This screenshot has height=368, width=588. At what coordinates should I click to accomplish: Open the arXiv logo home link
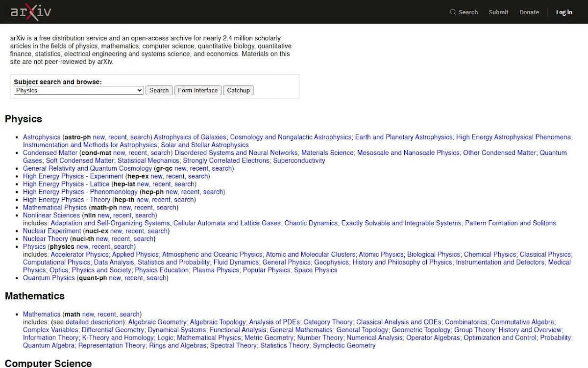(x=31, y=12)
